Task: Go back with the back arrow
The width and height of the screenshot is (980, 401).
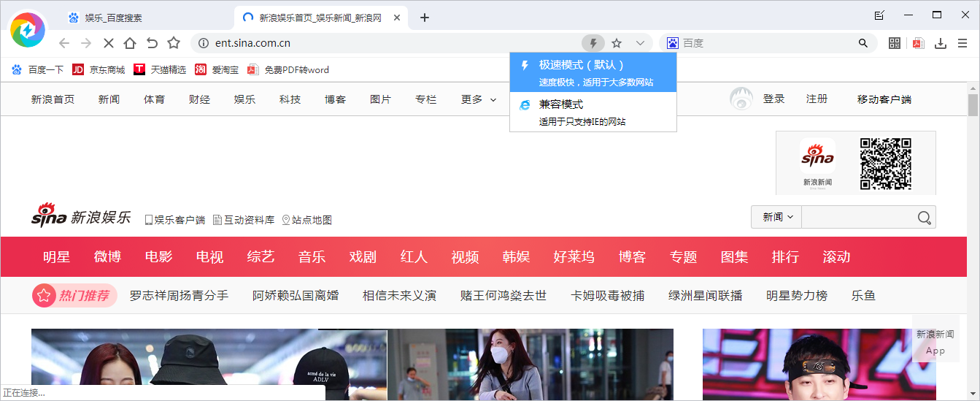Action: click(64, 43)
